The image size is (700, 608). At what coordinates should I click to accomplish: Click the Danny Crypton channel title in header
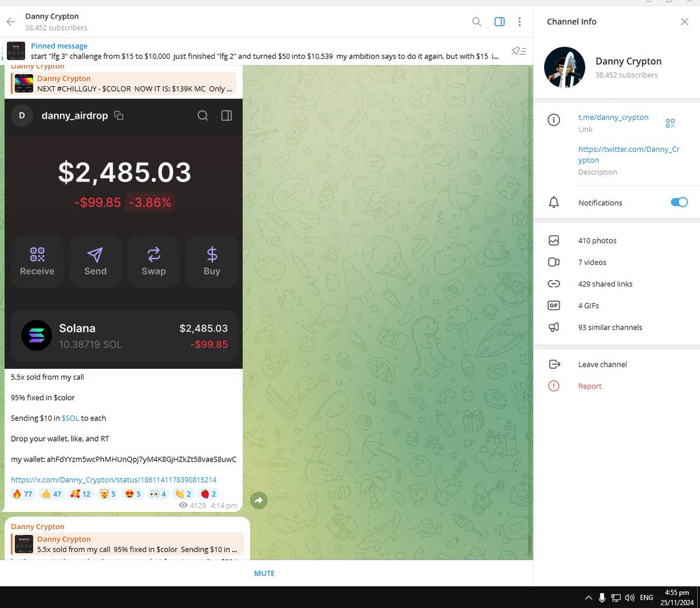coord(52,16)
